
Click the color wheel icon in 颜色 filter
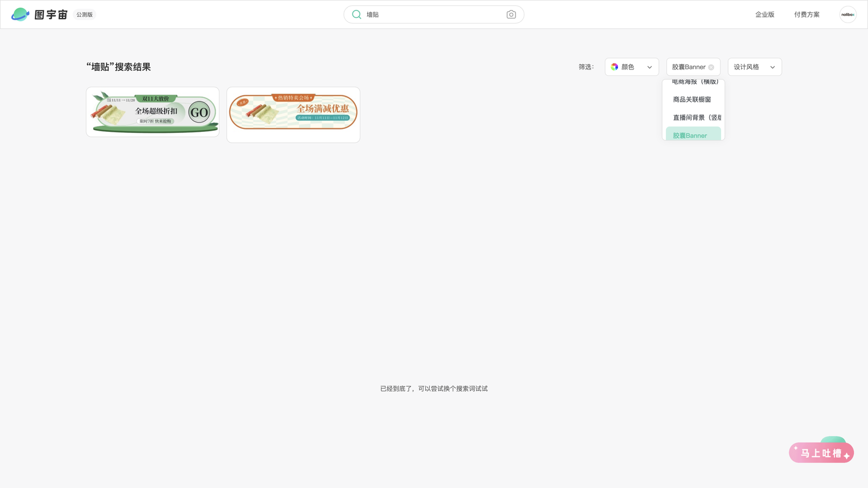[x=615, y=67]
